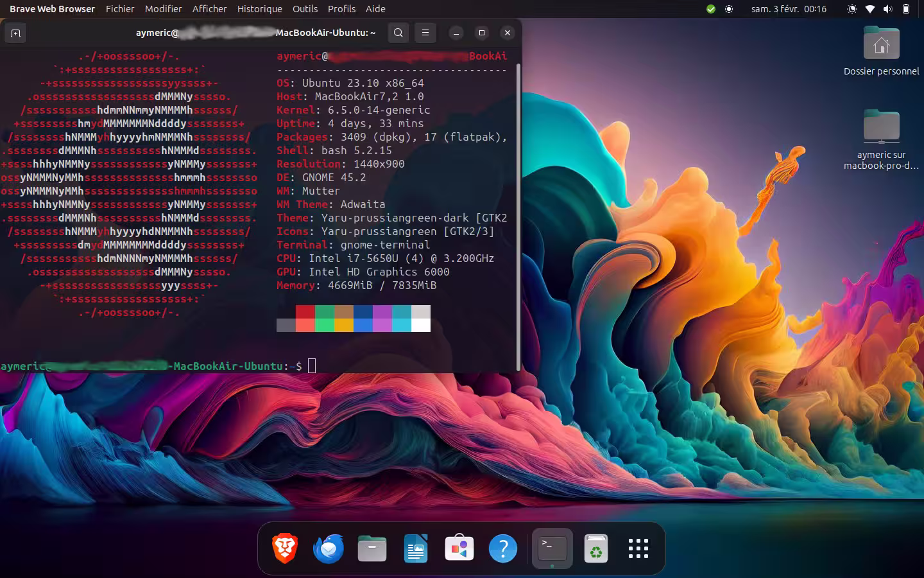This screenshot has height=578, width=924.
Task: Minimize the terminal window
Action: 456,33
